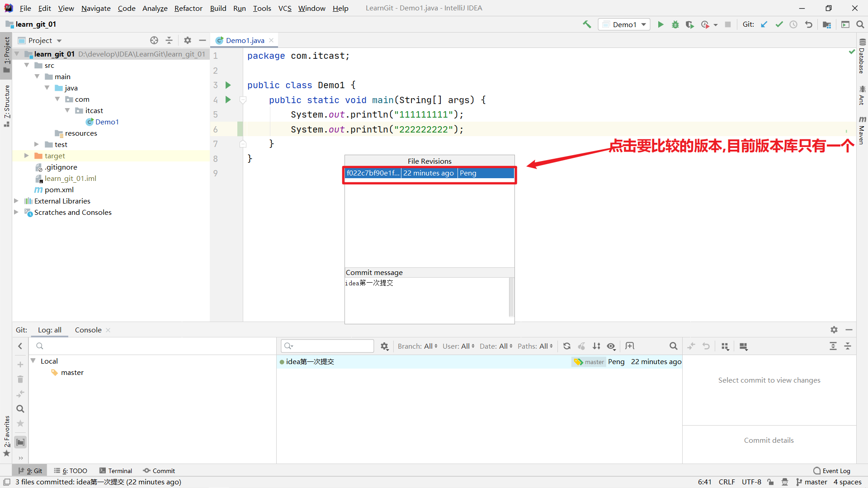Viewport: 868px width, 488px height.
Task: Update project using the blue Git arrow
Action: tap(764, 24)
